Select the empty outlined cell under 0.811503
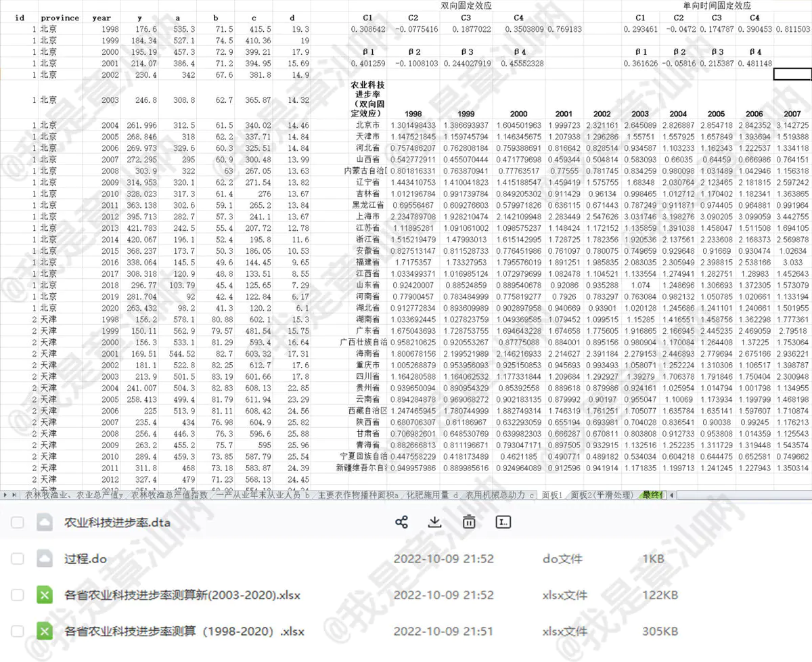This screenshot has height=662, width=812. click(x=792, y=74)
